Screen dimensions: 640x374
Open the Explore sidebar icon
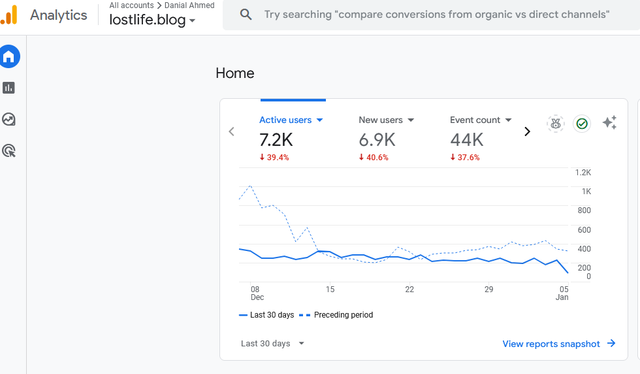(9, 119)
